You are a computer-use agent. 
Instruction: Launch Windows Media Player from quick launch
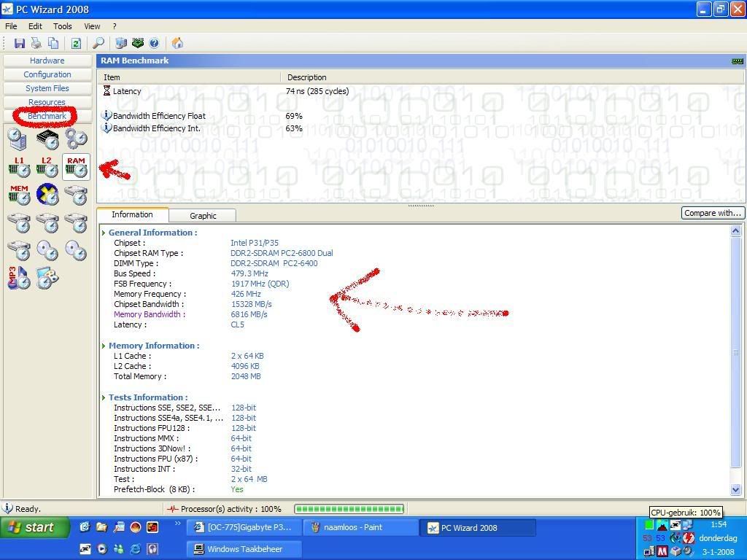(x=102, y=548)
